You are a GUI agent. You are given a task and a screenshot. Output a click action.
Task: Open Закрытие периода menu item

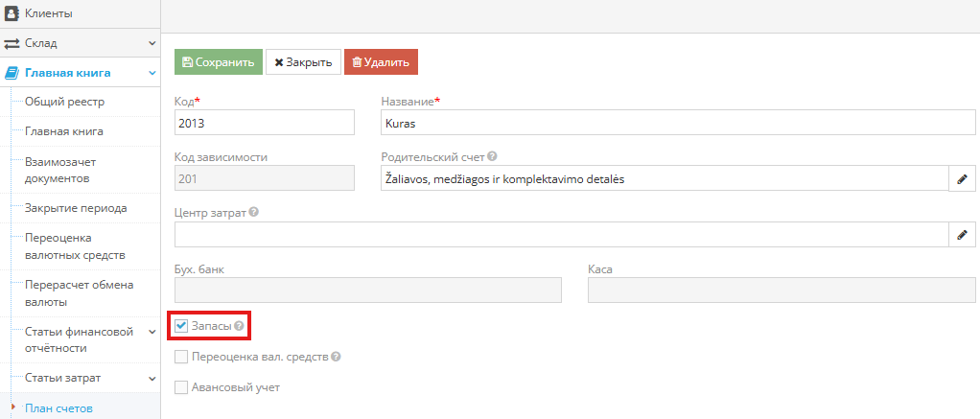(x=76, y=207)
